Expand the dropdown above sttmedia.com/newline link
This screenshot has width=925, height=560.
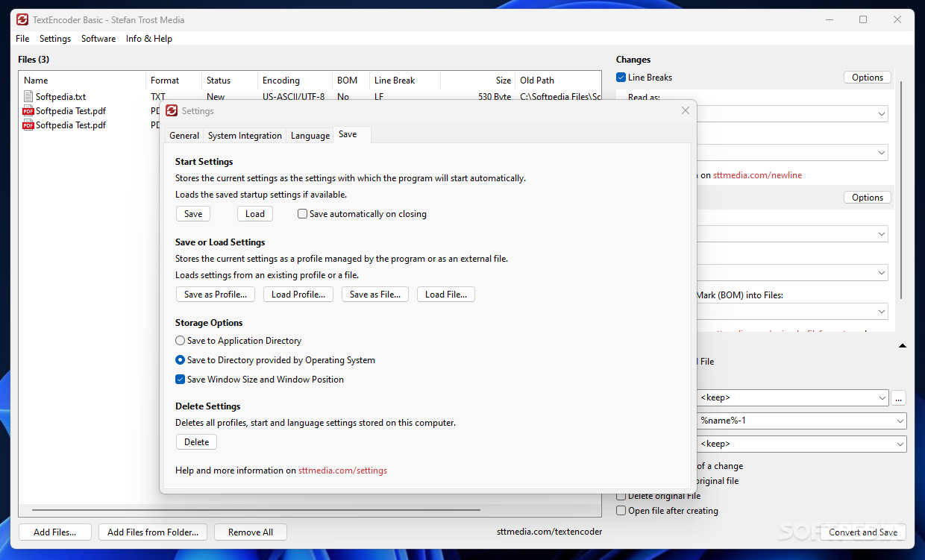[x=882, y=153]
